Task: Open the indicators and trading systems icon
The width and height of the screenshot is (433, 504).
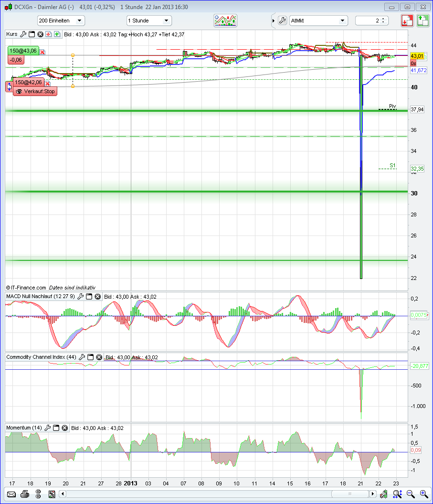Action: tap(225, 21)
